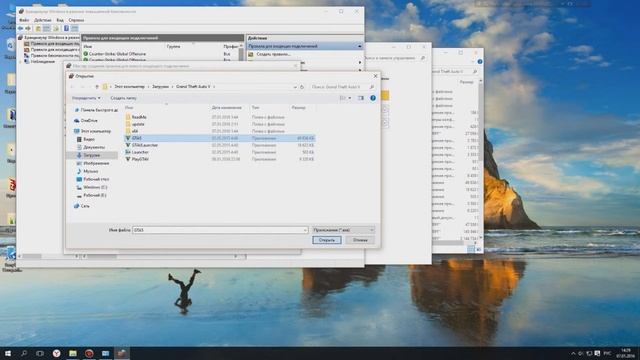Open Изображения in the sidebar
This screenshot has height=360, width=640.
click(93, 163)
